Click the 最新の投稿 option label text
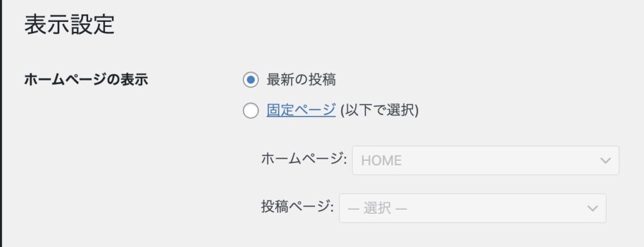 (x=301, y=80)
